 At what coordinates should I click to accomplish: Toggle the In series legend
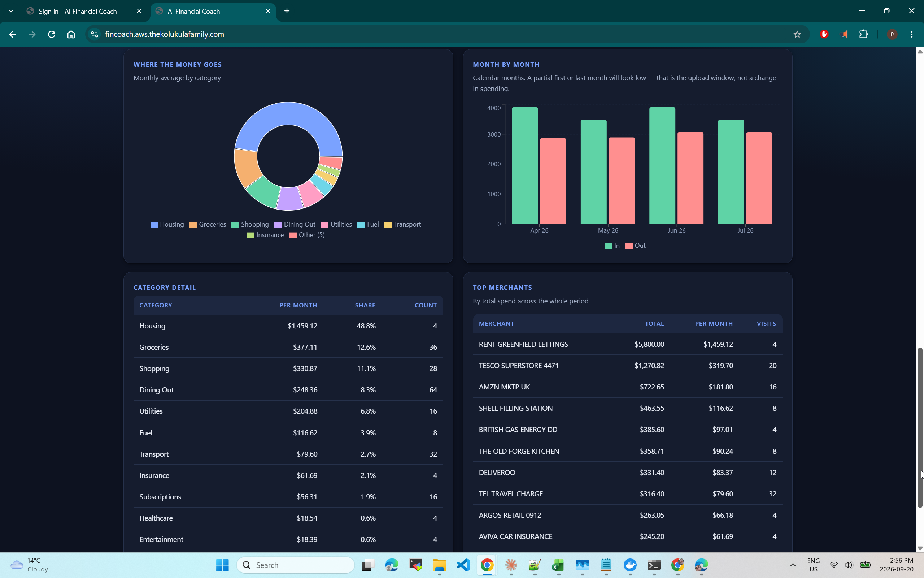[612, 246]
